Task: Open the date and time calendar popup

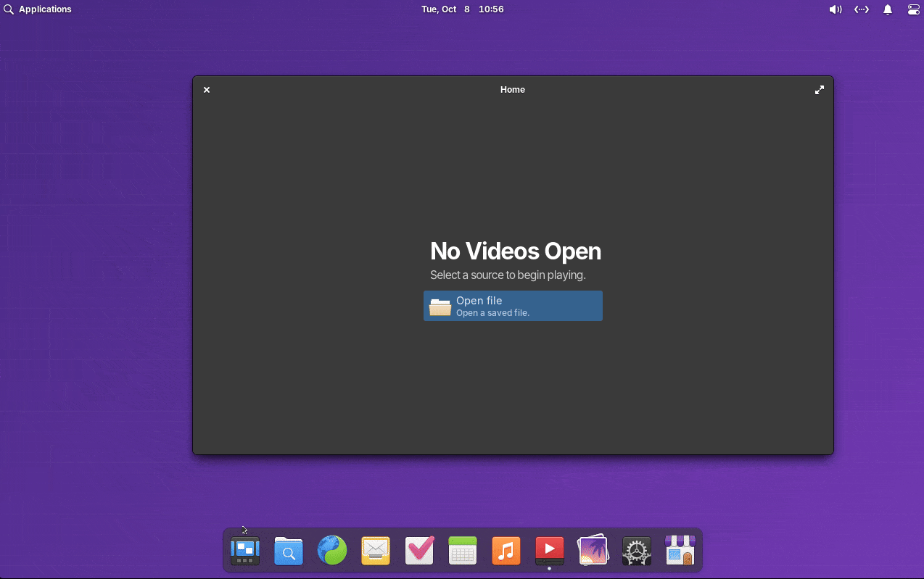Action: (x=463, y=9)
